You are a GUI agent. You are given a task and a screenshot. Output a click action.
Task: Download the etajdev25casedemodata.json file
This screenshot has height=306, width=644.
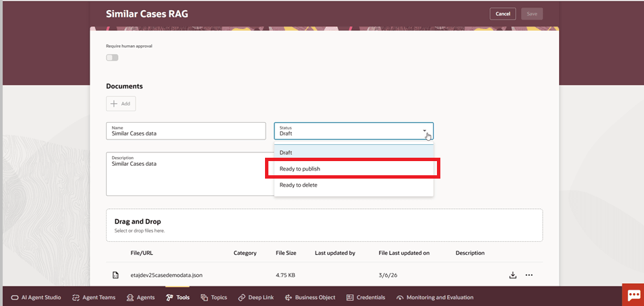coord(512,275)
